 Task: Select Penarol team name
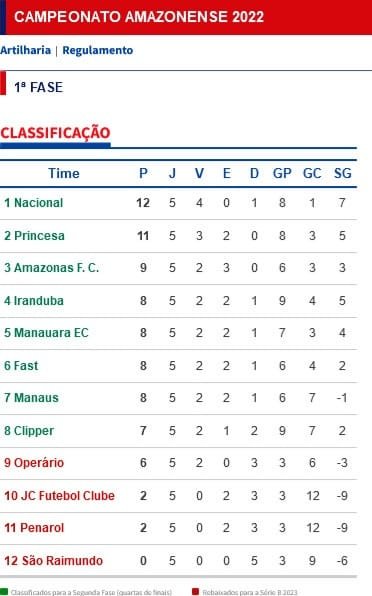pyautogui.click(x=42, y=528)
